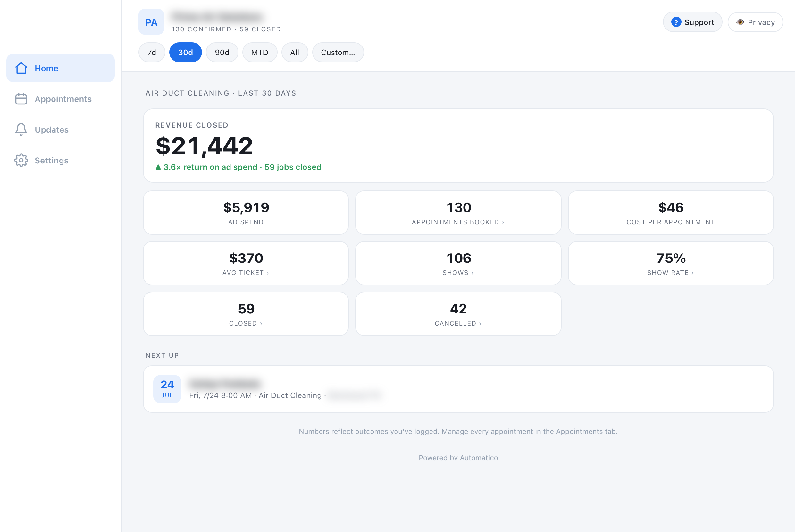Viewport: 795px width, 532px height.
Task: Click the 59 closed number
Action: [246, 308]
